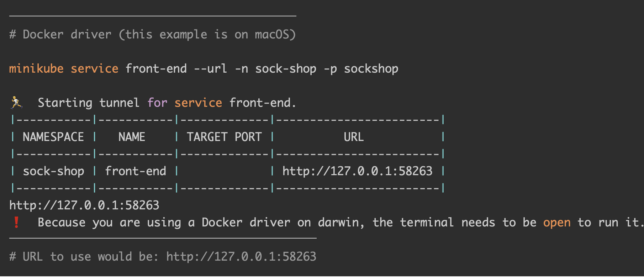
Task: Click the 'Starting tunnel' message text
Action: tap(88, 103)
